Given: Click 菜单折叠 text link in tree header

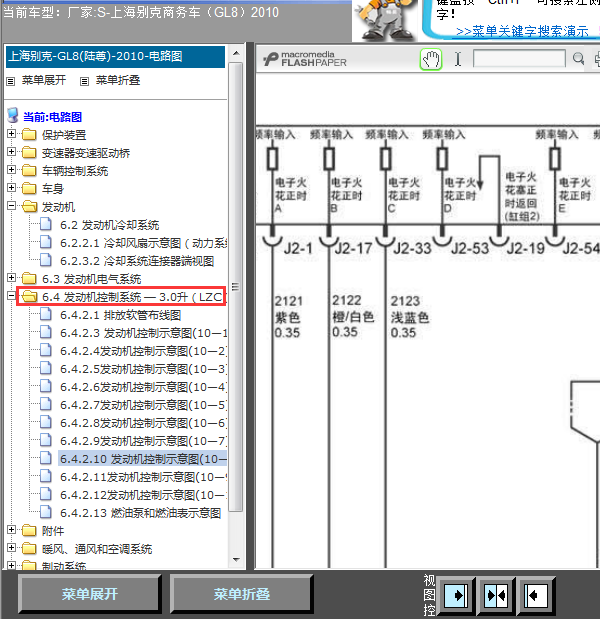Looking at the screenshot, I should 118,81.
